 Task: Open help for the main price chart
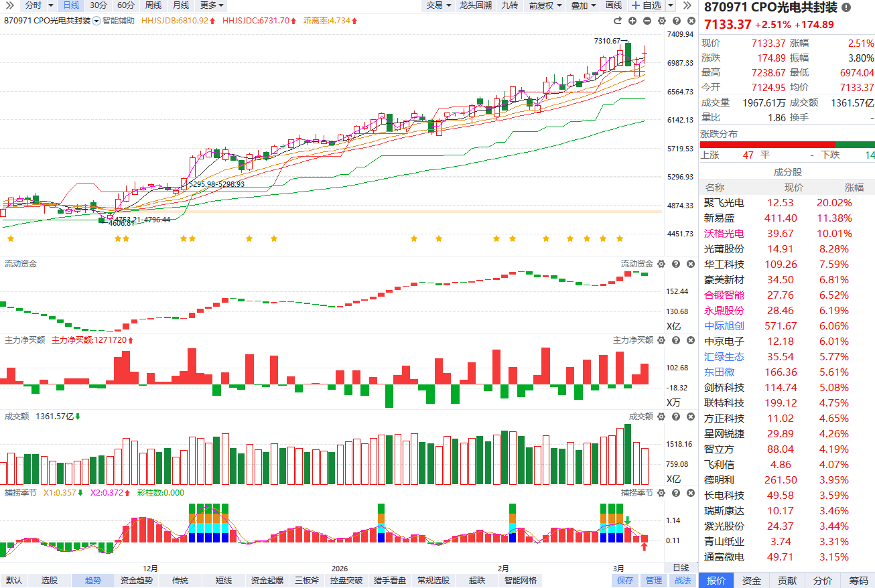coord(675,21)
